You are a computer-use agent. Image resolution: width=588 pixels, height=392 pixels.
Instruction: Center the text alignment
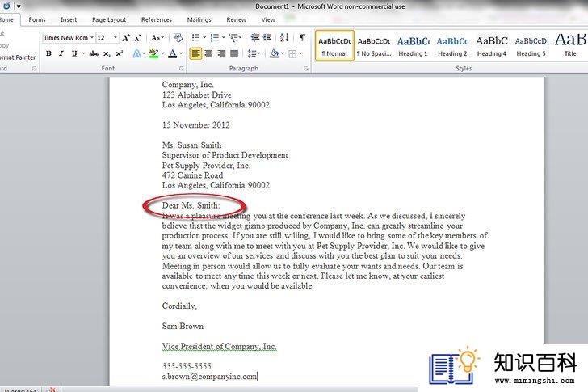(209, 53)
